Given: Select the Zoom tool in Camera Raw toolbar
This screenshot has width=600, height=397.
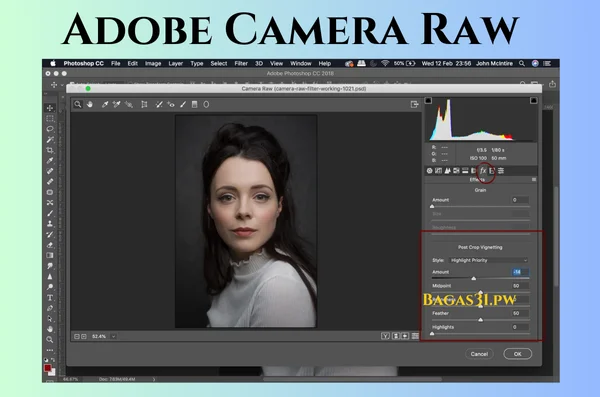Looking at the screenshot, I should tap(78, 104).
